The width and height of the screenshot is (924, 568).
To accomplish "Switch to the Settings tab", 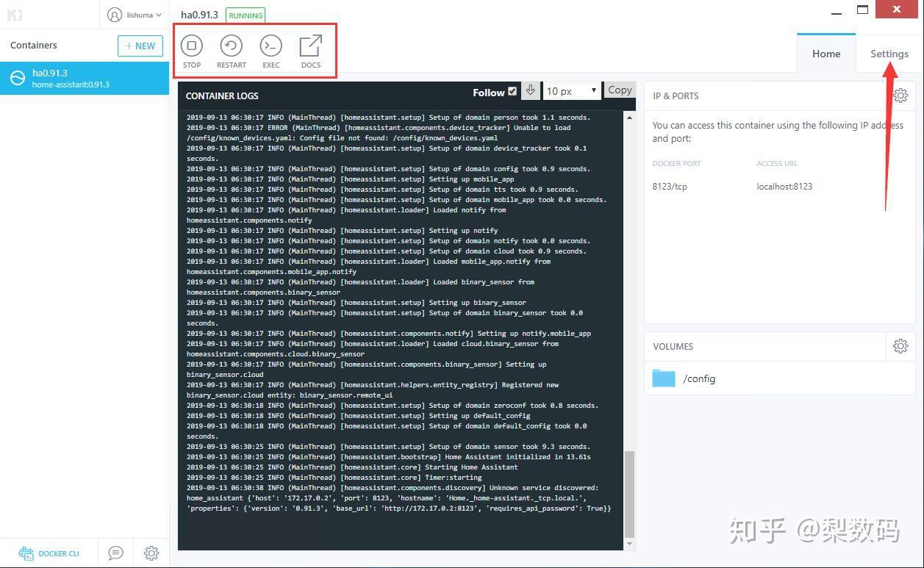I will pos(889,54).
